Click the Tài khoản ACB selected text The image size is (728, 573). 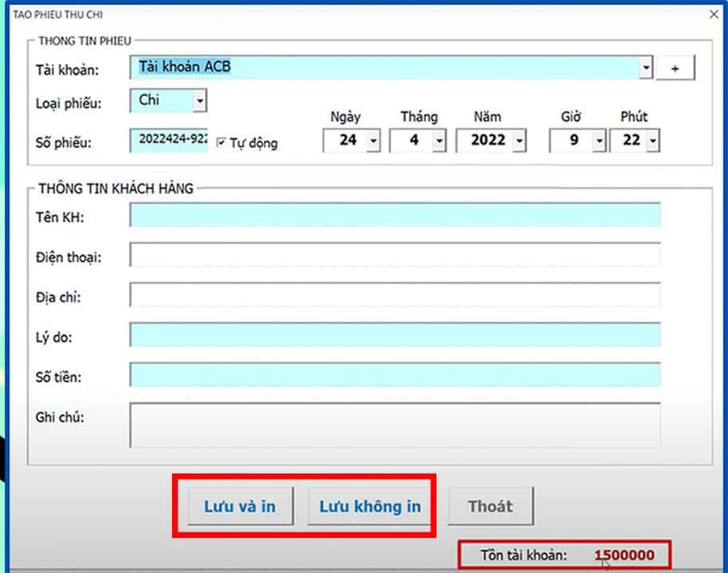(185, 67)
